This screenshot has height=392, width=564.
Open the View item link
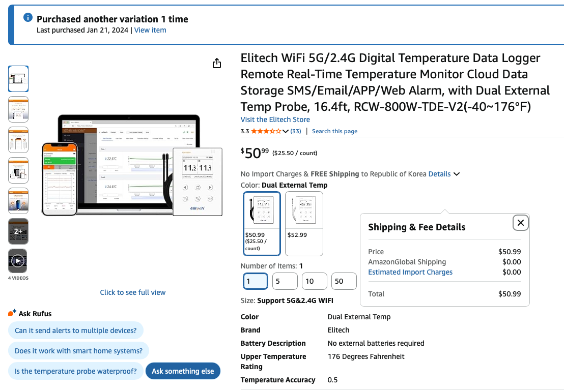pyautogui.click(x=150, y=30)
